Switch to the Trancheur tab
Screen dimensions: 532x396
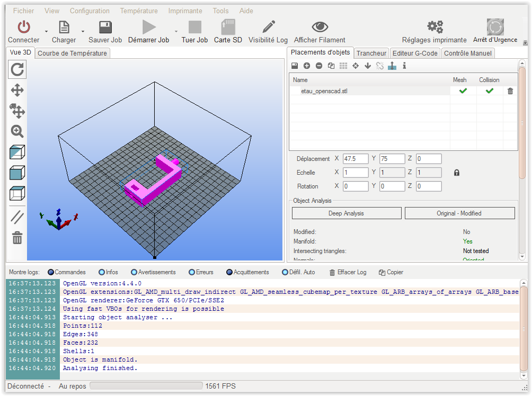coord(371,53)
